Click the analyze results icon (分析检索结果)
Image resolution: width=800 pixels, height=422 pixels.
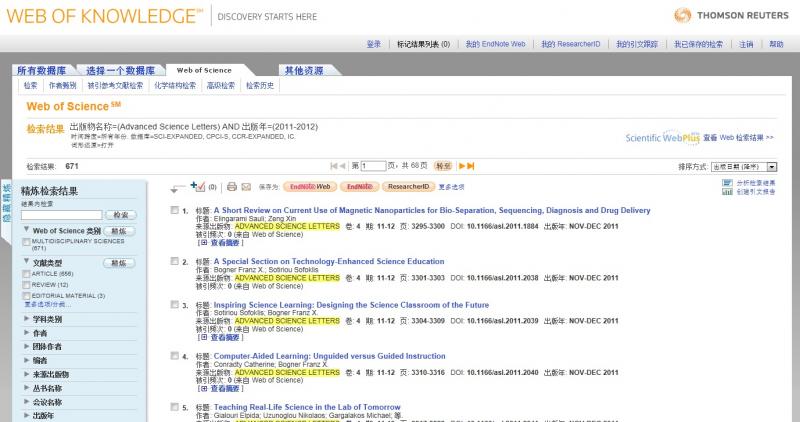pyautogui.click(x=727, y=183)
